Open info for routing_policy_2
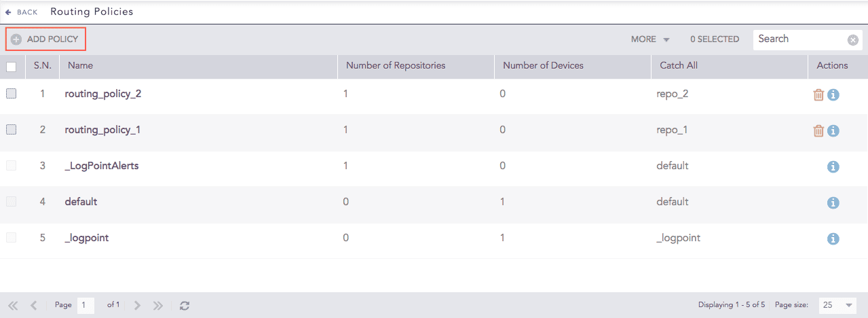The image size is (868, 318). click(833, 94)
